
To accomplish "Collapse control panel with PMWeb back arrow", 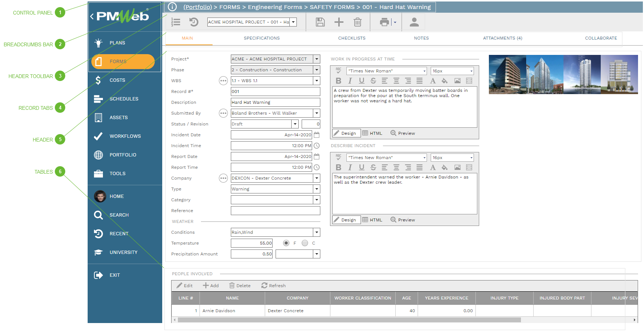I will tap(92, 16).
